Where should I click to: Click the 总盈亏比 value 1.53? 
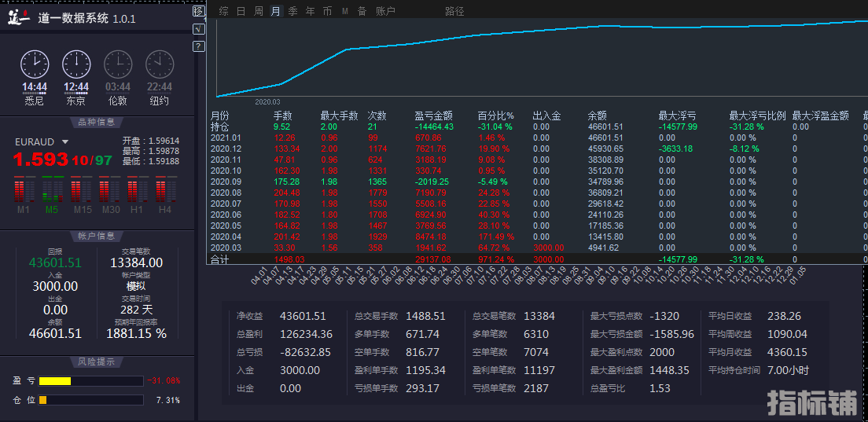click(660, 388)
